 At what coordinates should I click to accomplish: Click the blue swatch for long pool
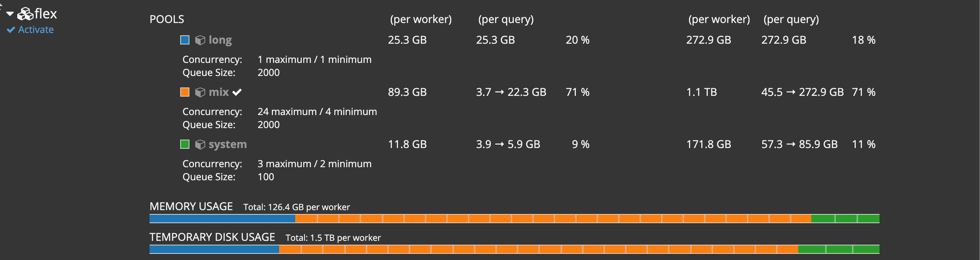point(185,40)
